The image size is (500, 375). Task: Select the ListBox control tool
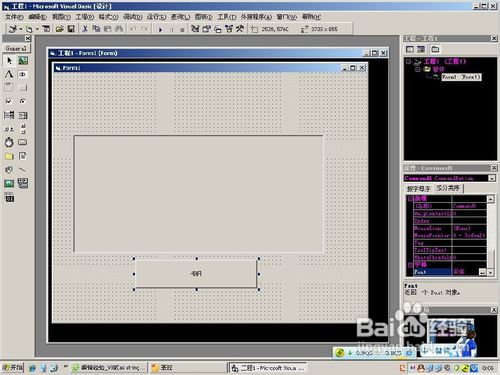point(23,115)
